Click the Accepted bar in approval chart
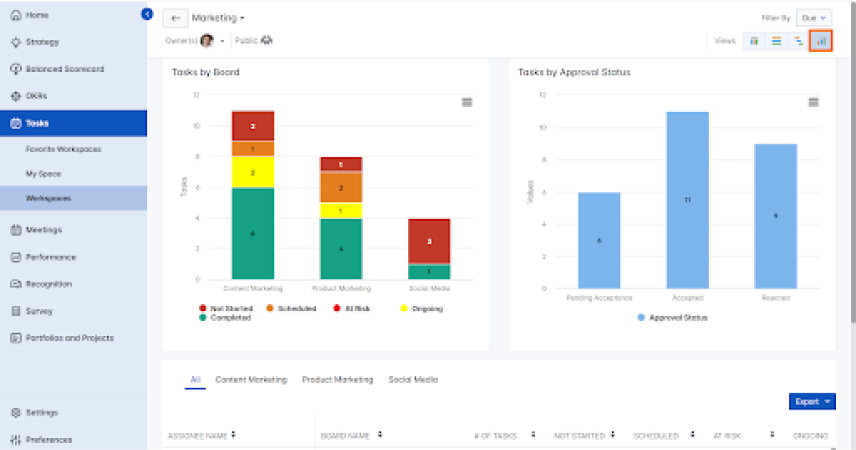 click(687, 200)
